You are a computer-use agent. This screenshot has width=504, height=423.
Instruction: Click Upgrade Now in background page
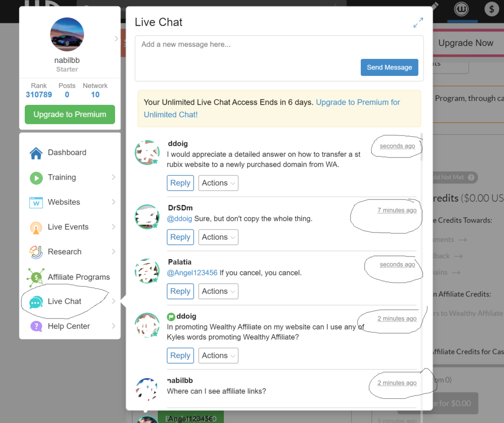coord(466,43)
